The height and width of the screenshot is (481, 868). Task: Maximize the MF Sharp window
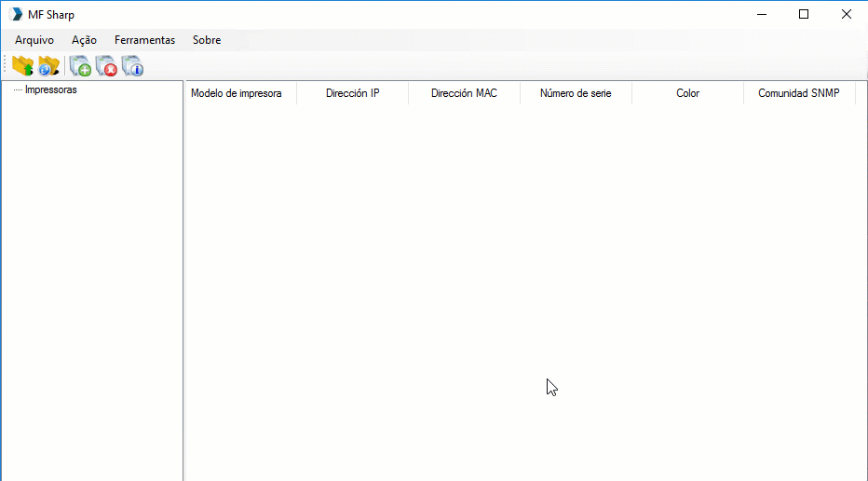804,14
